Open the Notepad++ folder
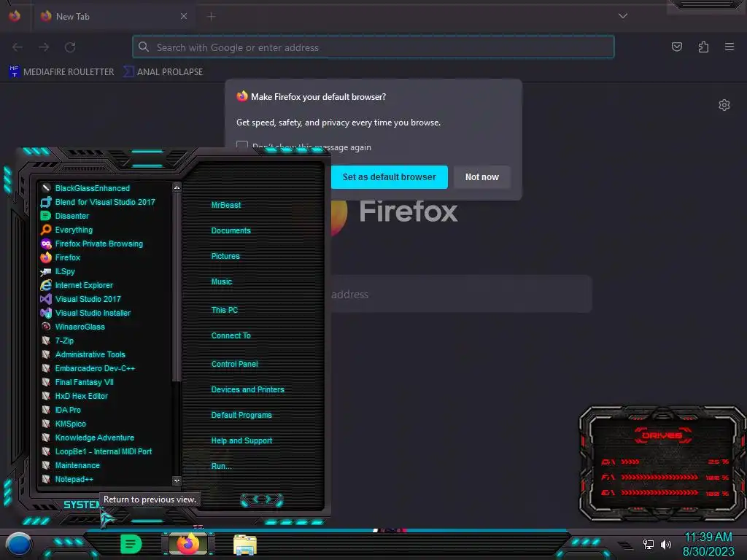 66,480
